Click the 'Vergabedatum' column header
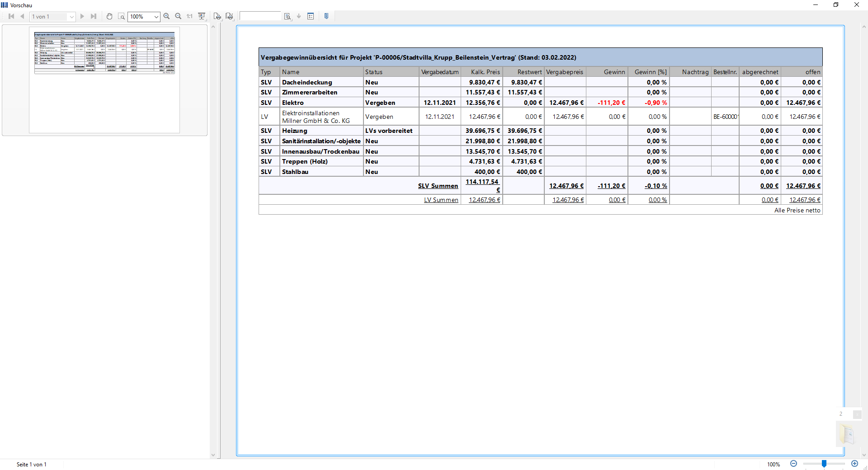The image size is (868, 470). tap(440, 72)
